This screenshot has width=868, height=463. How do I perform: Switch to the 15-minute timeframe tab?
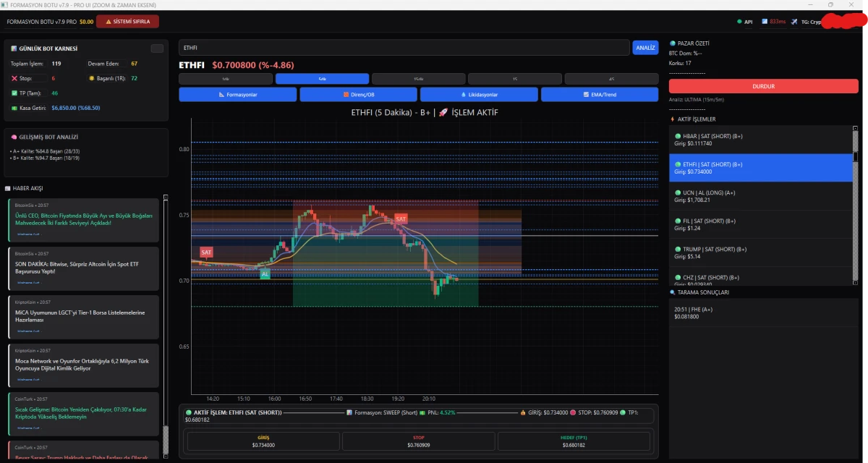(418, 78)
